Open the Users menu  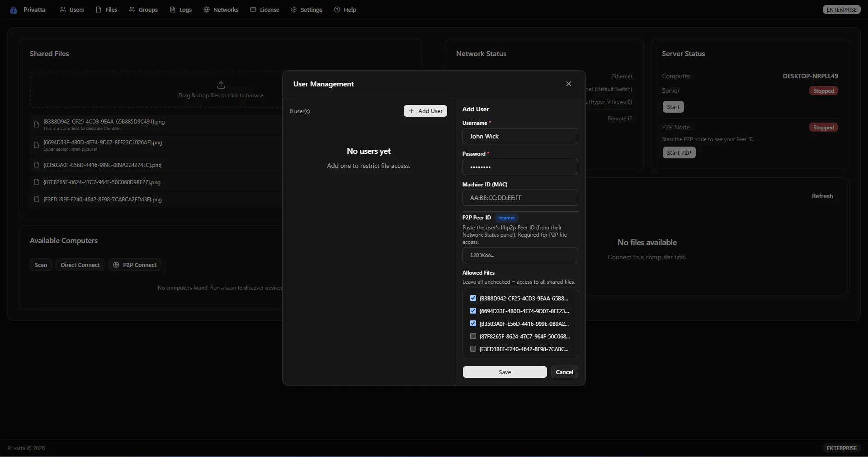tap(72, 10)
